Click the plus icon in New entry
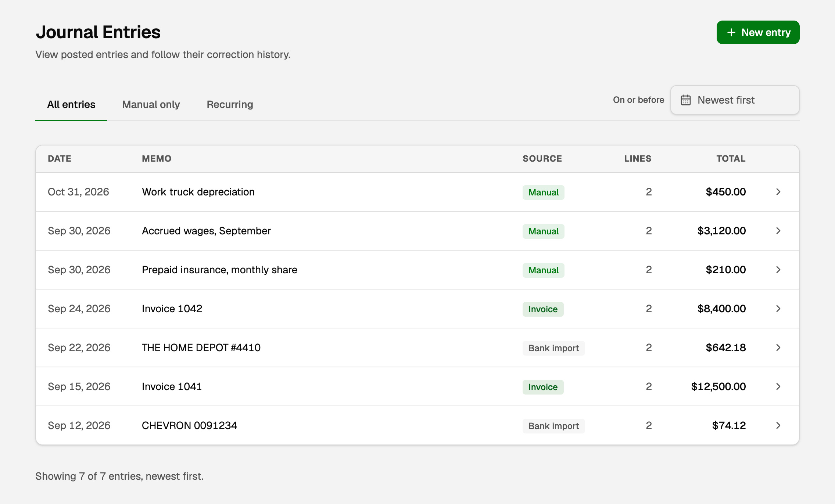Image resolution: width=835 pixels, height=504 pixels. (x=731, y=32)
